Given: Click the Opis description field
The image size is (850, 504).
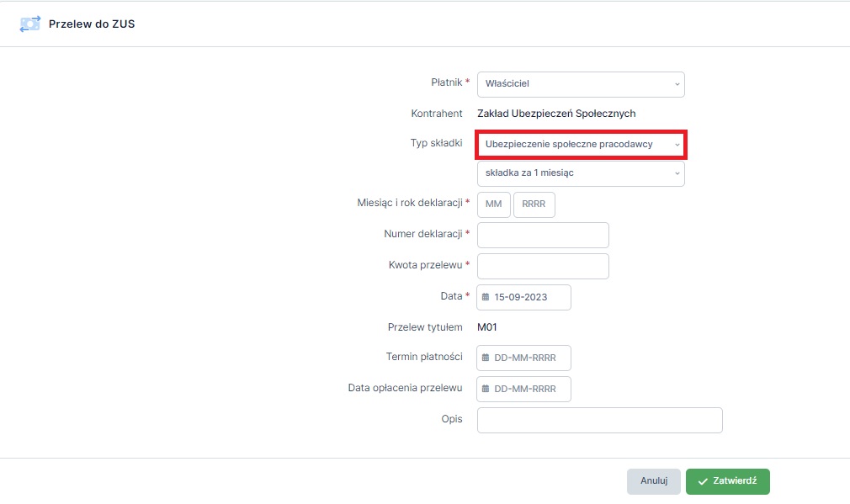Looking at the screenshot, I should point(599,420).
